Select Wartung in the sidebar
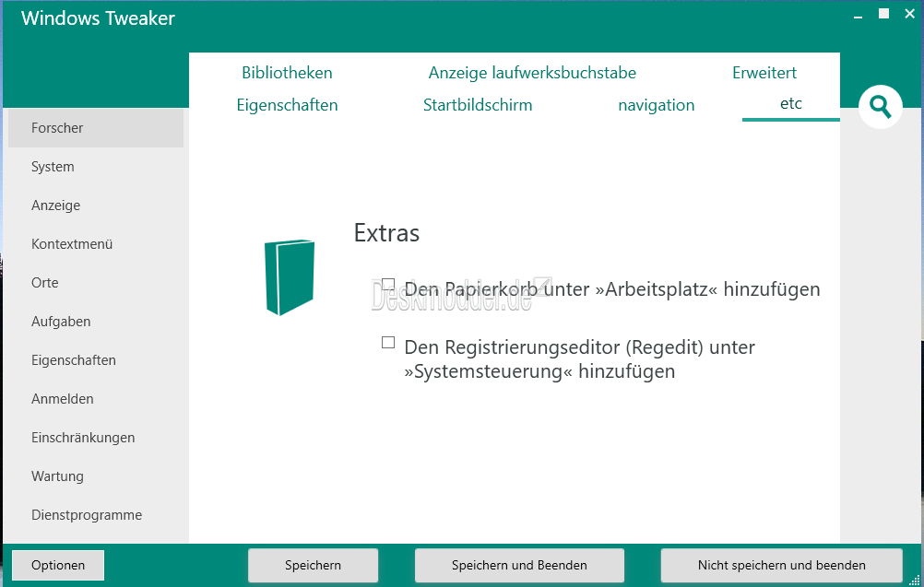The height and width of the screenshot is (587, 924). 96,475
